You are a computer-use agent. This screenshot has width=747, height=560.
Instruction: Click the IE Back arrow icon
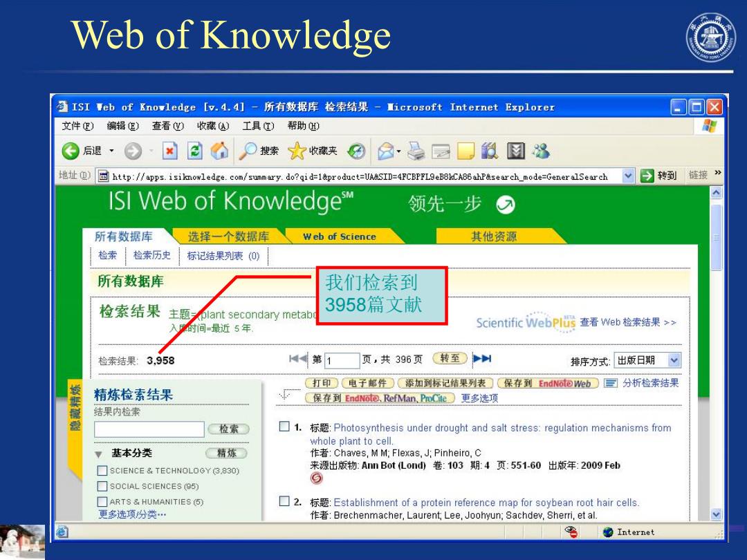[x=71, y=151]
